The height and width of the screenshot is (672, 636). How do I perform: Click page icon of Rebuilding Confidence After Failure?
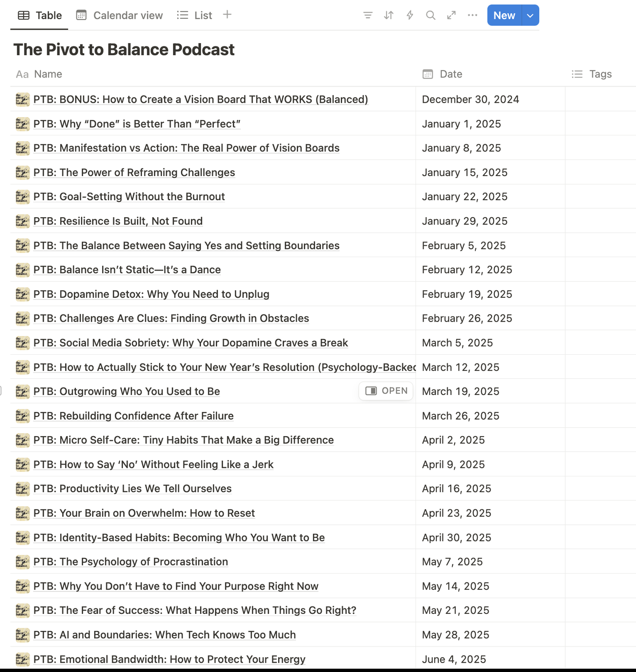pyautogui.click(x=22, y=416)
